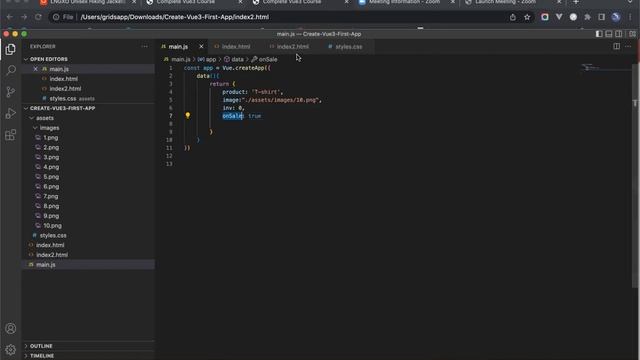640x360 pixels.
Task: Open the Search view in activity bar
Action: pyautogui.click(x=11, y=70)
